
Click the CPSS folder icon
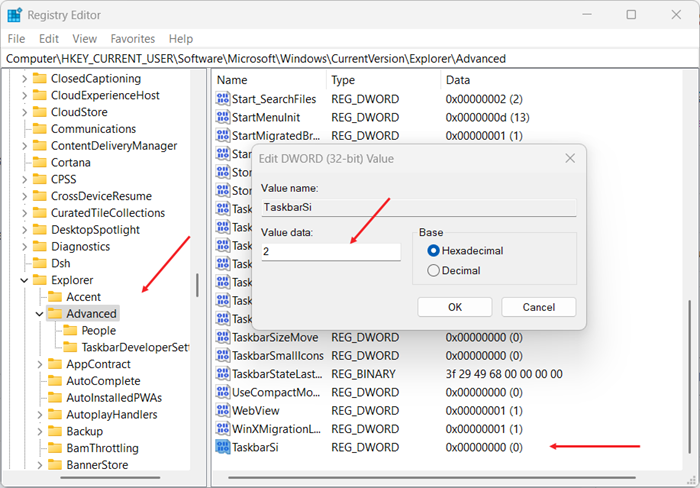40,179
